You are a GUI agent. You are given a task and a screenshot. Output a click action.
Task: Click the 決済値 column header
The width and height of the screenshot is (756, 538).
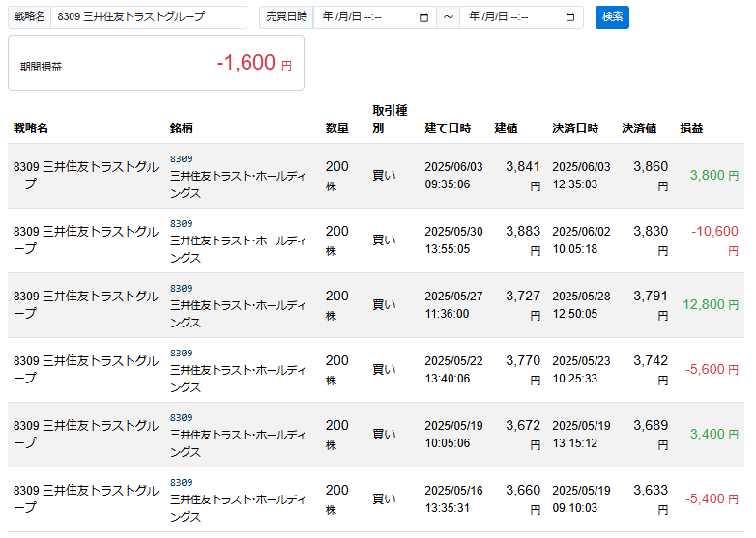coord(639,128)
